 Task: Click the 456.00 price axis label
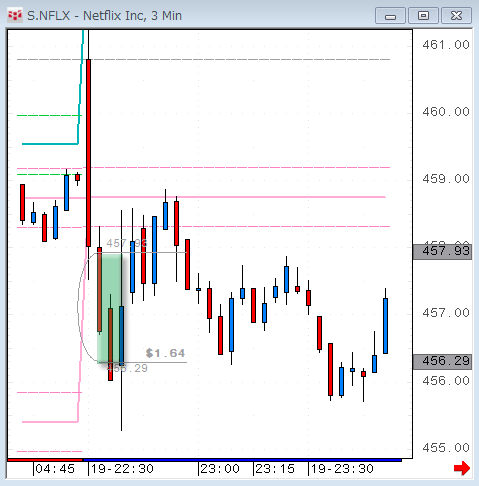(446, 380)
